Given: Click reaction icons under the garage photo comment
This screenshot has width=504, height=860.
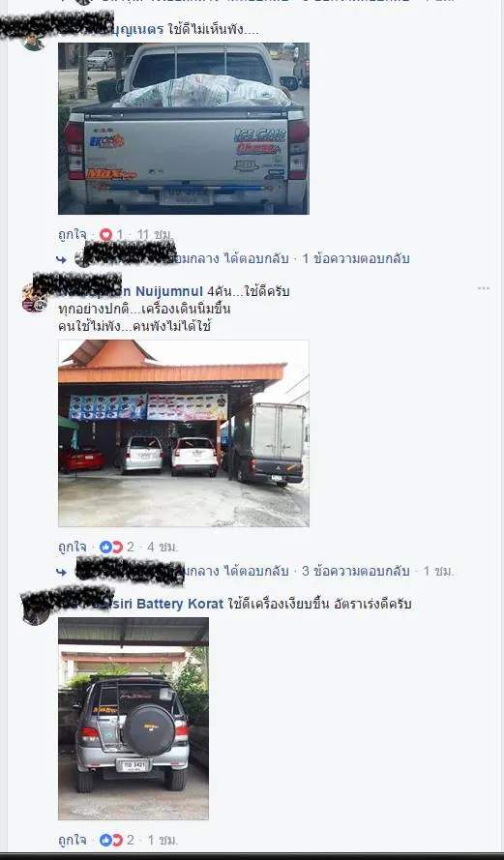Looking at the screenshot, I should (x=111, y=547).
